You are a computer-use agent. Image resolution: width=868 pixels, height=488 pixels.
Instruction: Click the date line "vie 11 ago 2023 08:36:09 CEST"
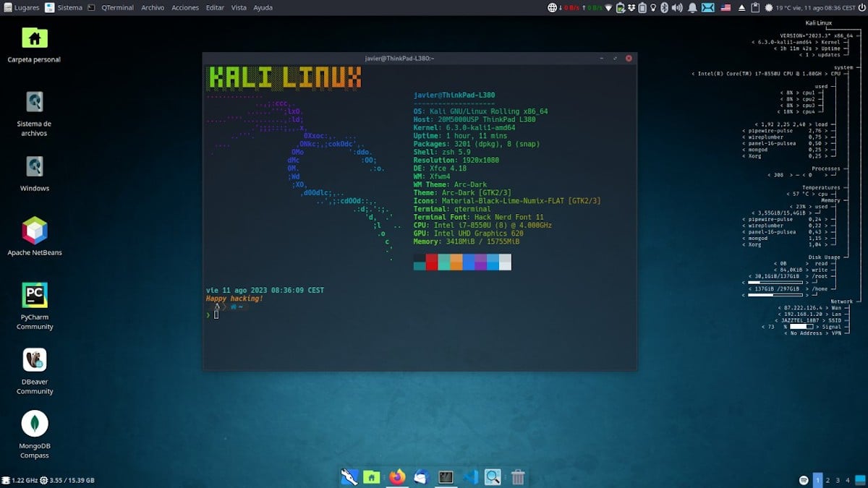[265, 290]
